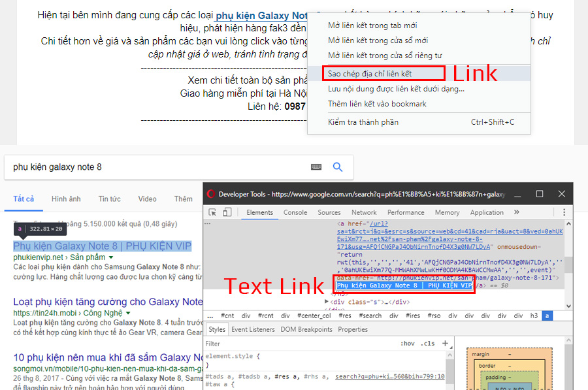Screen dimensions: 588x390
Task: Select #res in the DOM breadcrumb
Action: [x=345, y=316]
